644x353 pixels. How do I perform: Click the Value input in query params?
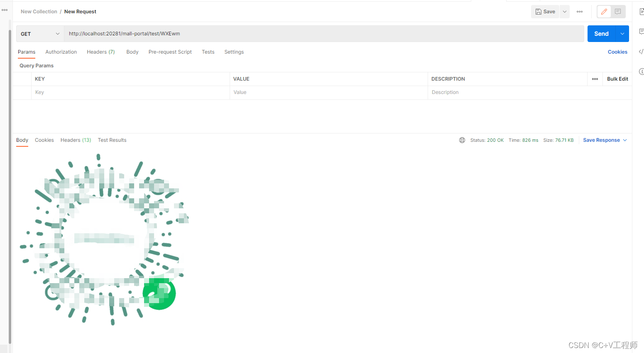(x=328, y=92)
